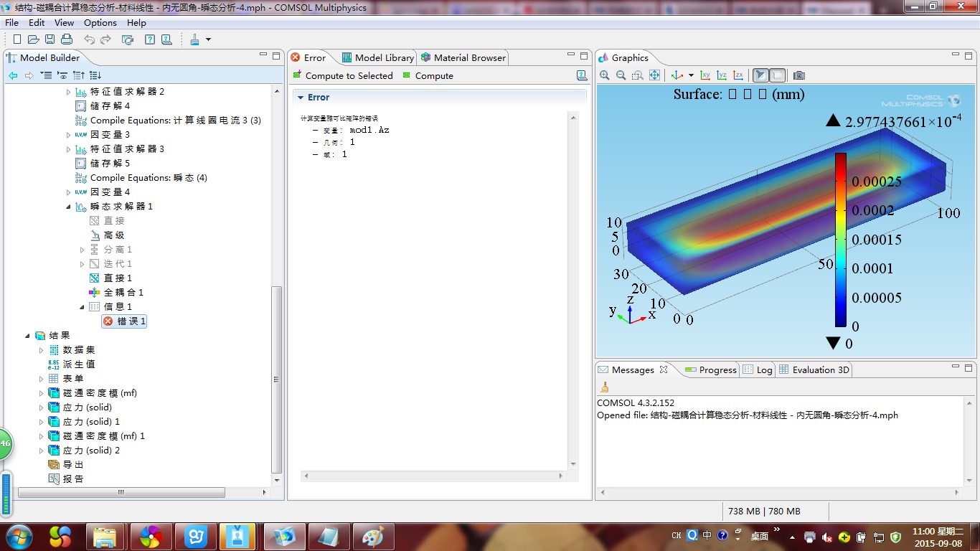Switch to the Model Library tab
The width and height of the screenshot is (980, 551).
pos(377,57)
